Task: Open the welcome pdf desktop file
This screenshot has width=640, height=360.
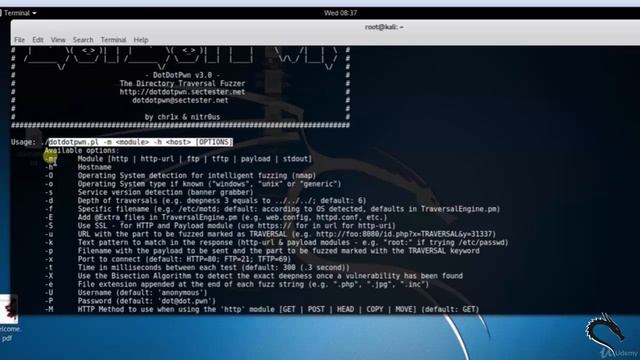Action: [9, 318]
